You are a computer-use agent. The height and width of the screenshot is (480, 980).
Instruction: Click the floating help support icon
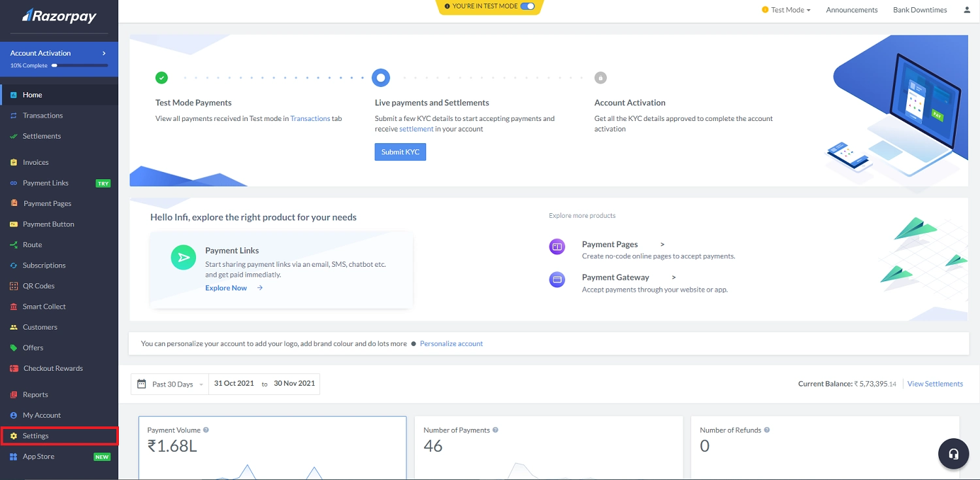click(953, 453)
